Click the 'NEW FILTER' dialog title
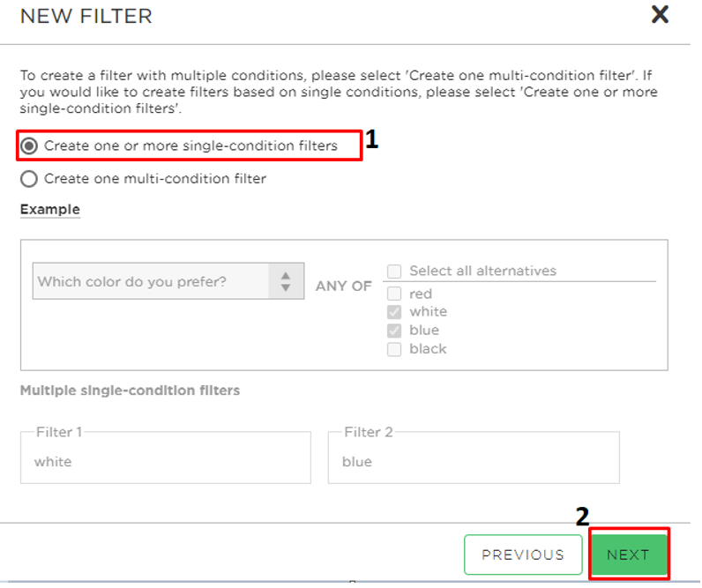 [x=86, y=16]
